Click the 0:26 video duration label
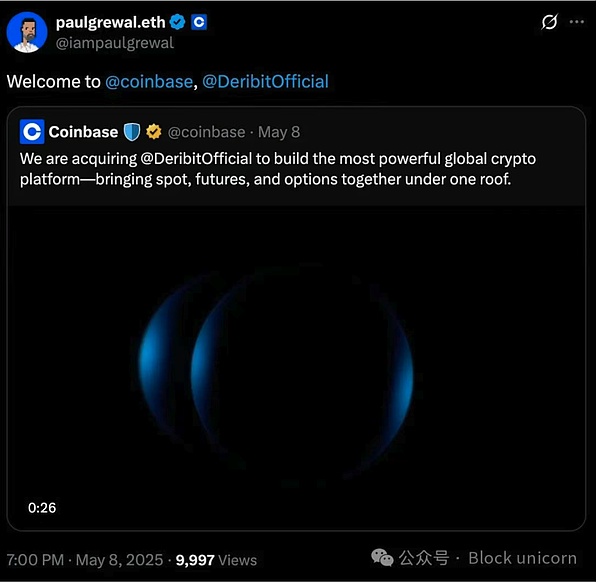 (x=42, y=508)
